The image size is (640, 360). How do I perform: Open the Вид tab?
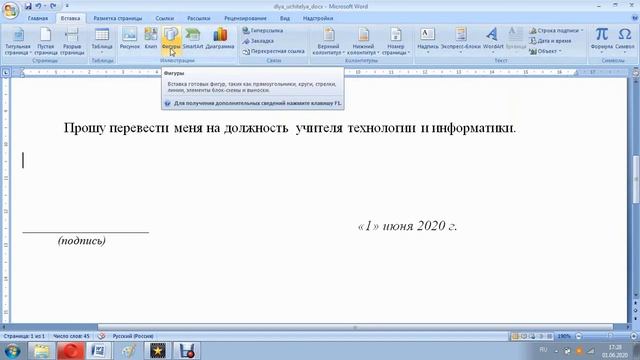coord(284,18)
